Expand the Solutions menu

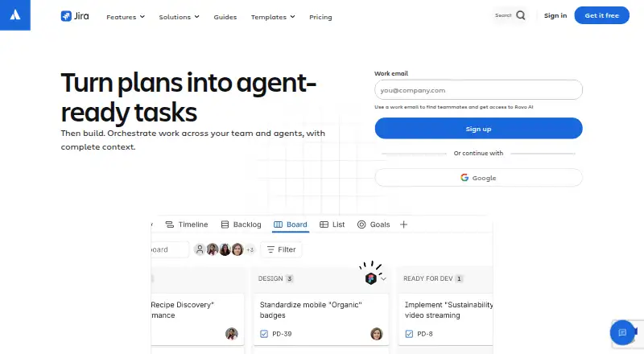click(x=179, y=17)
